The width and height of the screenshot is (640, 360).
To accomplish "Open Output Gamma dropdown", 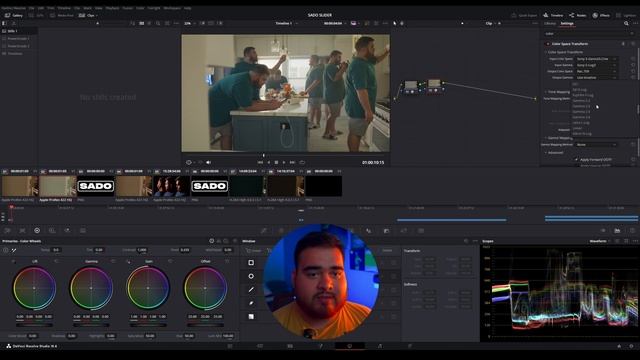I will click(x=596, y=77).
